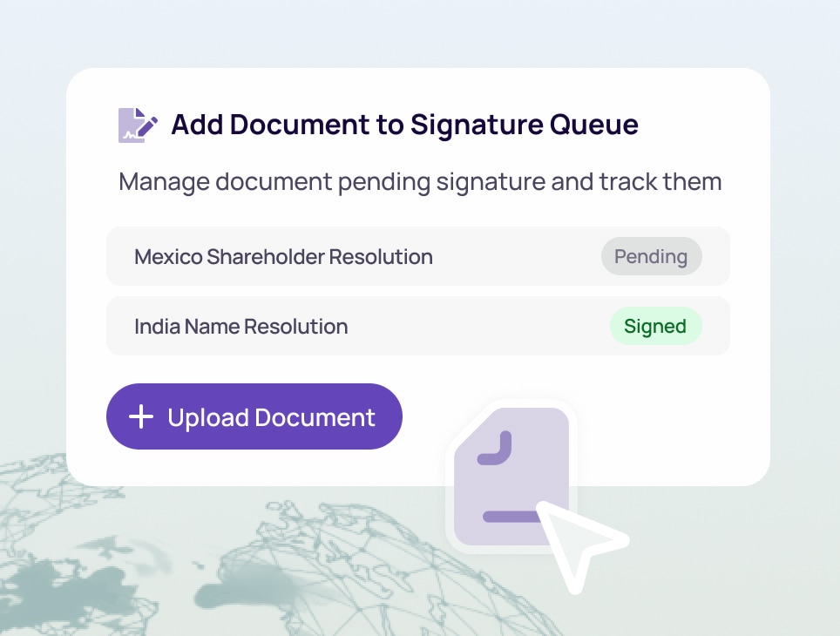Click the folded corner of the purple file icon
Viewport: 840px width, 636px height.
point(494,448)
